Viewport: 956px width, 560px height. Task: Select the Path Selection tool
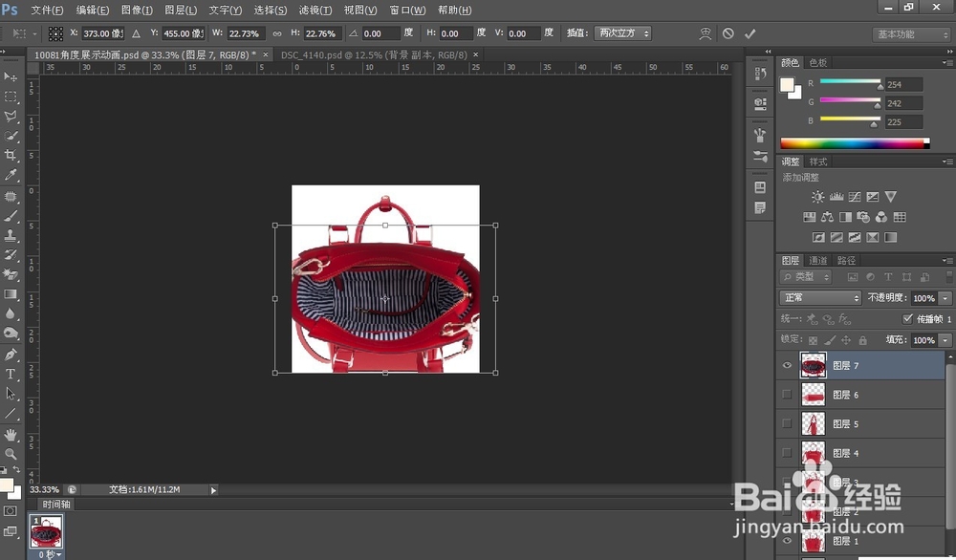pyautogui.click(x=11, y=394)
